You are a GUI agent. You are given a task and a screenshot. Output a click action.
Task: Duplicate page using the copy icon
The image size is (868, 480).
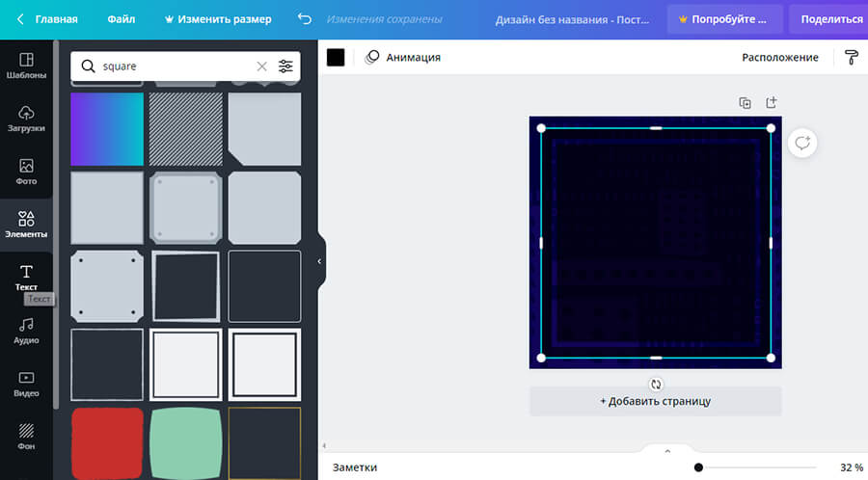pyautogui.click(x=745, y=103)
